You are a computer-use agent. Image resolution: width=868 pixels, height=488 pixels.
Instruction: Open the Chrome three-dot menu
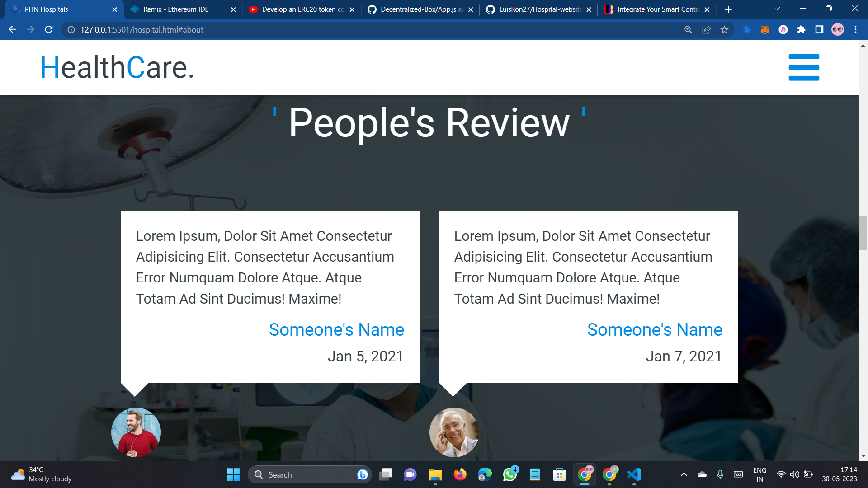click(x=855, y=29)
